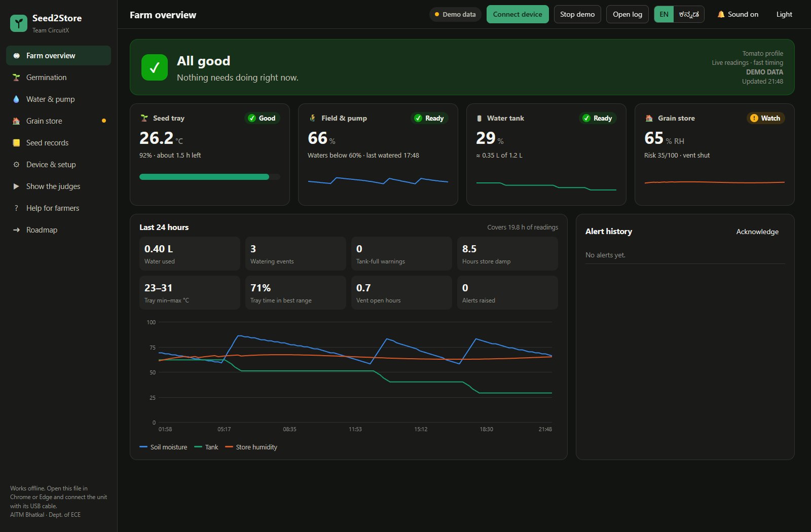Acknowledge alerts in Alert history

click(757, 232)
